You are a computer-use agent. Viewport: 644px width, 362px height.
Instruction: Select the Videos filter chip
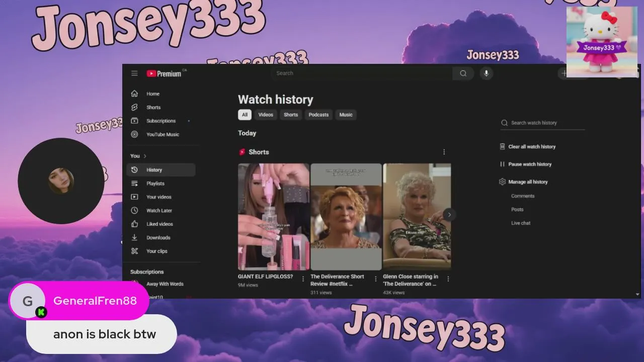click(266, 115)
